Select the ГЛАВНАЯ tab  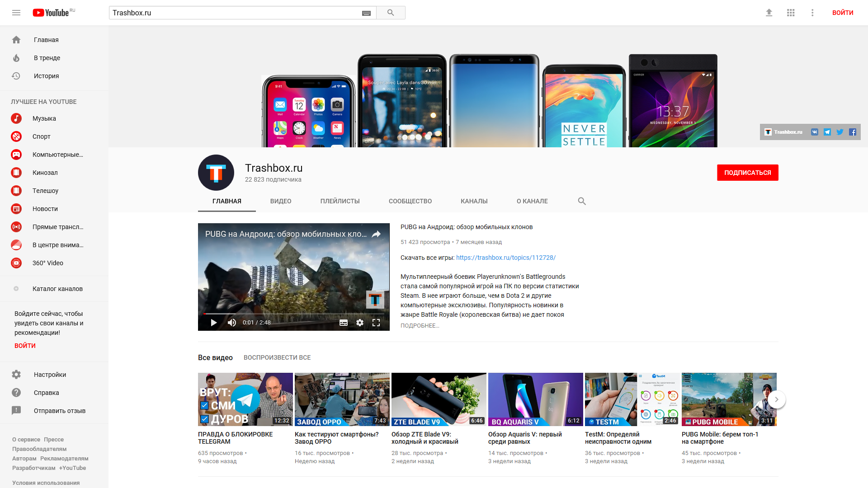point(227,202)
